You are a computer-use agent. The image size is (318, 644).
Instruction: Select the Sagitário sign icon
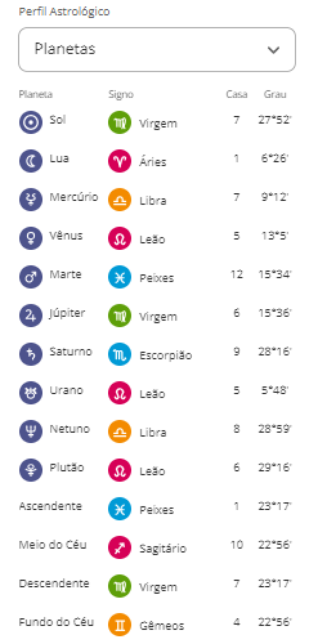point(120,547)
